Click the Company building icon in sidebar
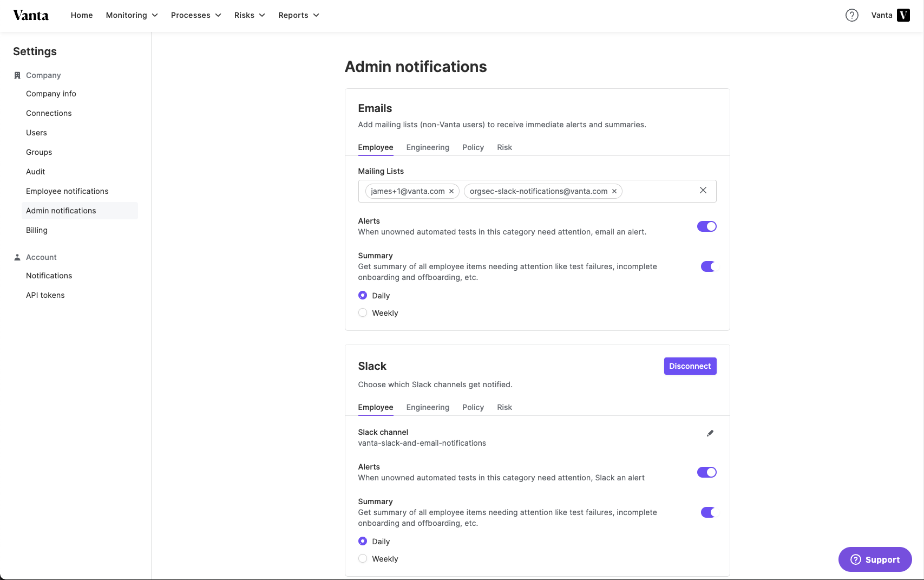The height and width of the screenshot is (580, 924). 17,75
